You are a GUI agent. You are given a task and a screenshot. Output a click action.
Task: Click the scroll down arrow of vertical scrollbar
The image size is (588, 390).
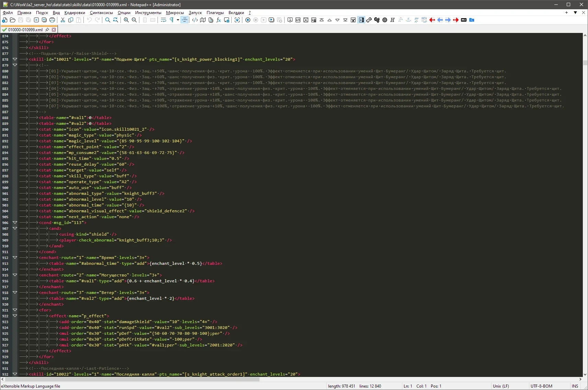tap(585, 374)
